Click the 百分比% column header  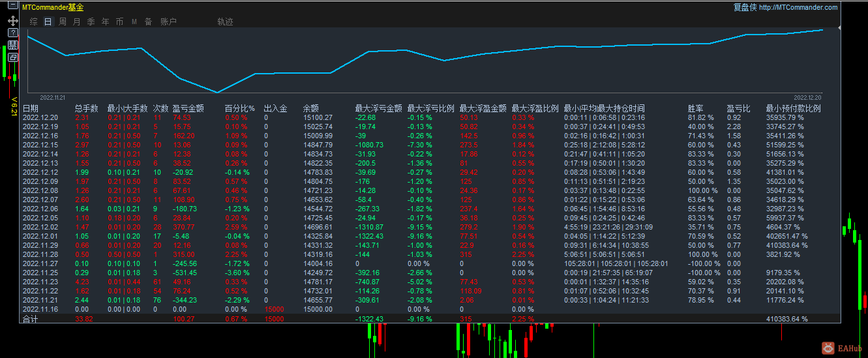239,108
